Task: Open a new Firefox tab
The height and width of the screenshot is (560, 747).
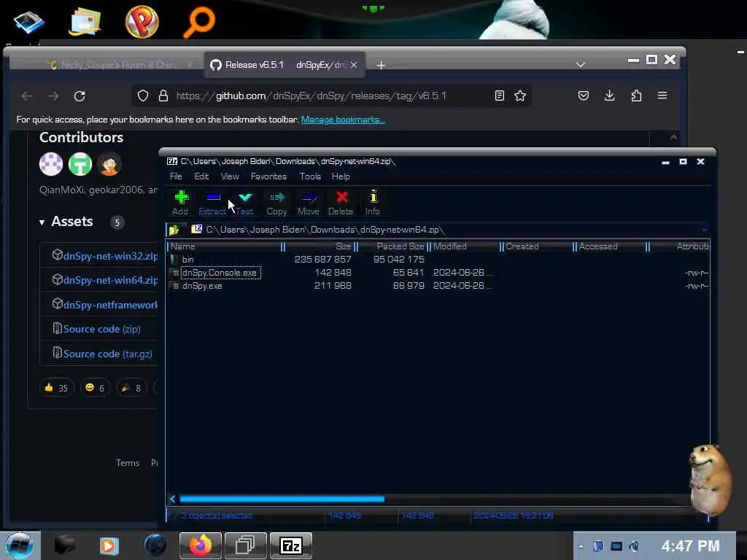Action: pyautogui.click(x=381, y=65)
